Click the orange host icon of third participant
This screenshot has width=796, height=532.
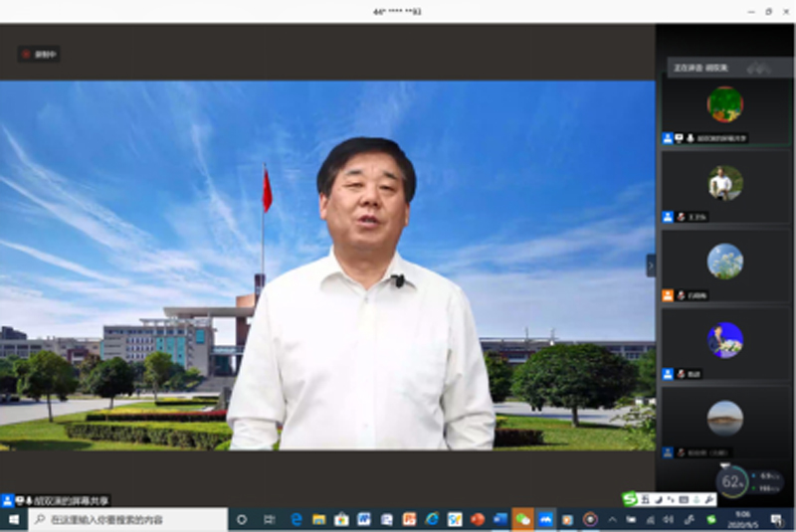tap(668, 295)
